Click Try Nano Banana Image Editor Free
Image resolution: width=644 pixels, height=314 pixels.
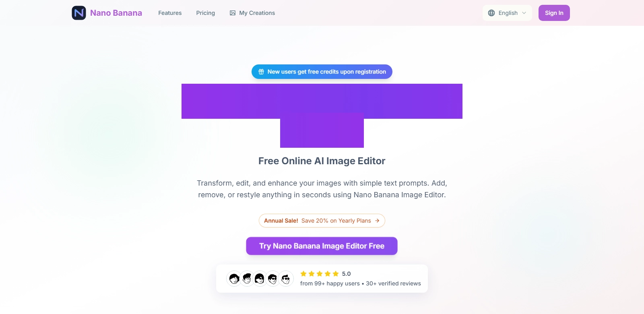pos(322,246)
